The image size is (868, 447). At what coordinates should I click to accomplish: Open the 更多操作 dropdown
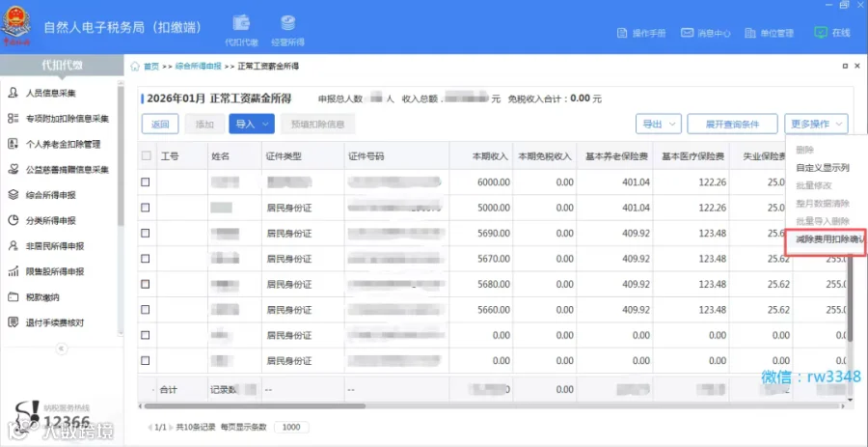point(816,125)
